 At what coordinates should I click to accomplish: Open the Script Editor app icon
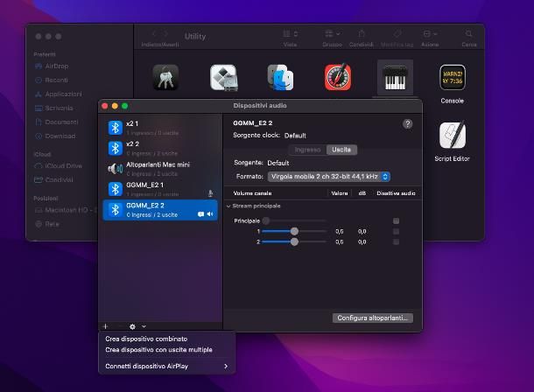(x=453, y=135)
